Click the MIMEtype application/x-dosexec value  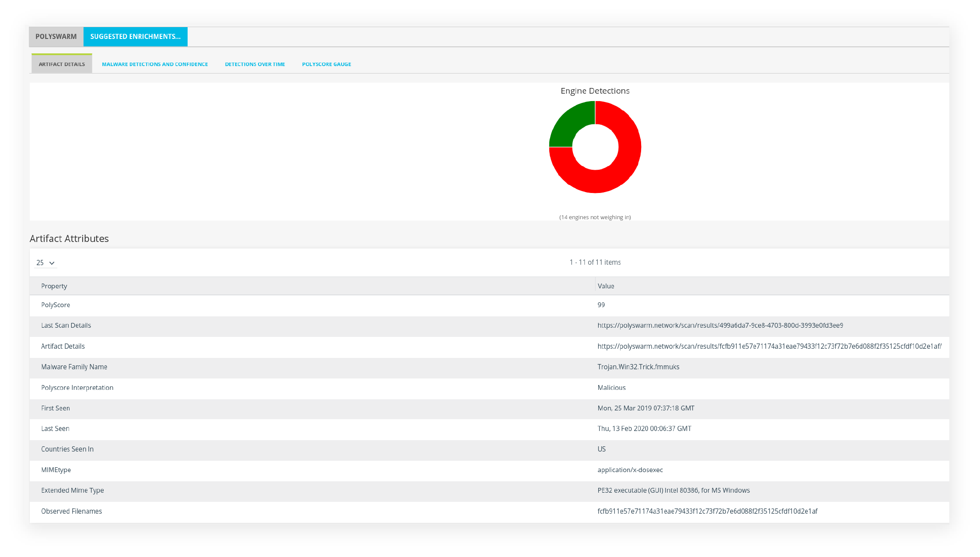pos(630,470)
